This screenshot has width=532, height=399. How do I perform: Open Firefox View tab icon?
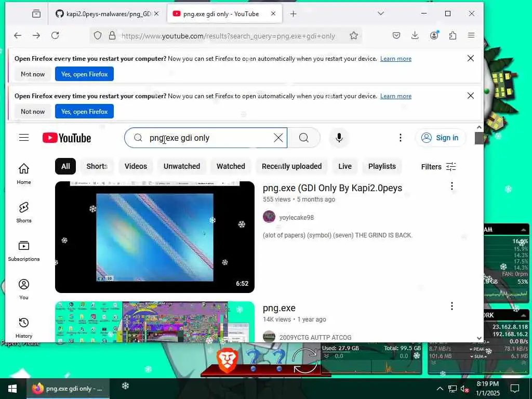(x=36, y=14)
